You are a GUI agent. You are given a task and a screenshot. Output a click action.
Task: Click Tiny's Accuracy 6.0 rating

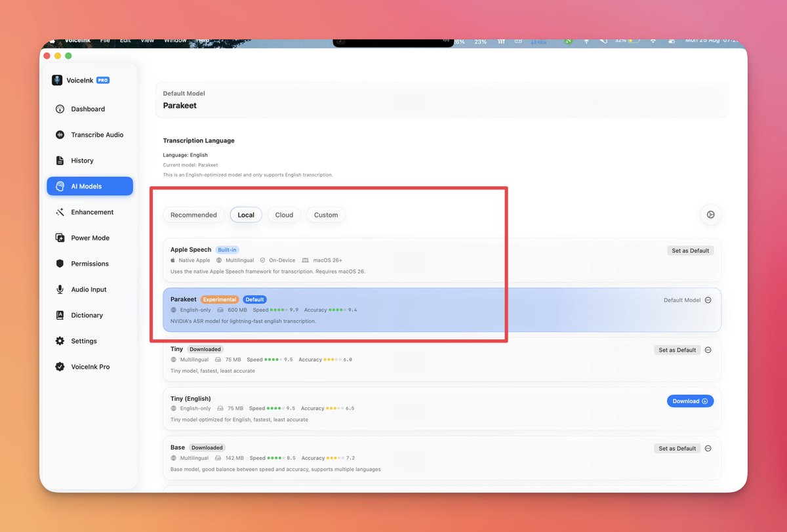click(325, 359)
